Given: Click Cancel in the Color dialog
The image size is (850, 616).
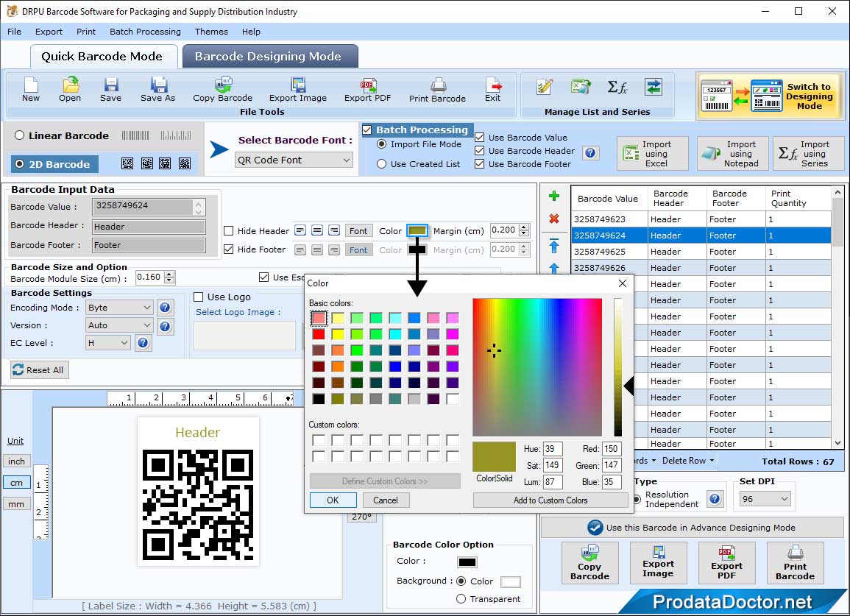Looking at the screenshot, I should coord(386,500).
